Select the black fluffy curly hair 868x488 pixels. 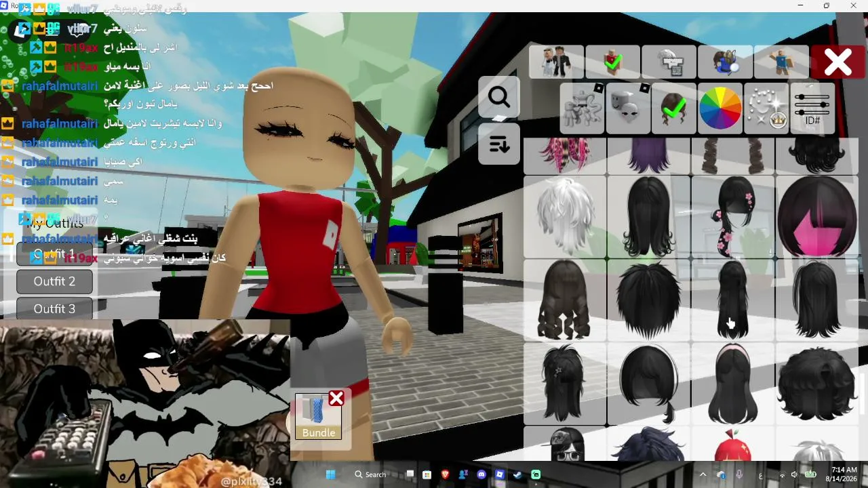coord(817,384)
